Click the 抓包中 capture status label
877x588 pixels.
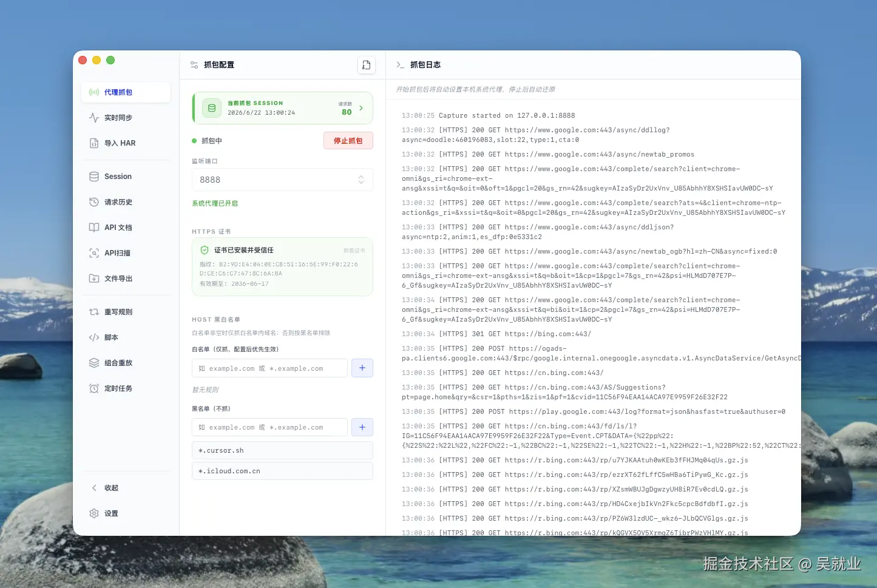(212, 141)
